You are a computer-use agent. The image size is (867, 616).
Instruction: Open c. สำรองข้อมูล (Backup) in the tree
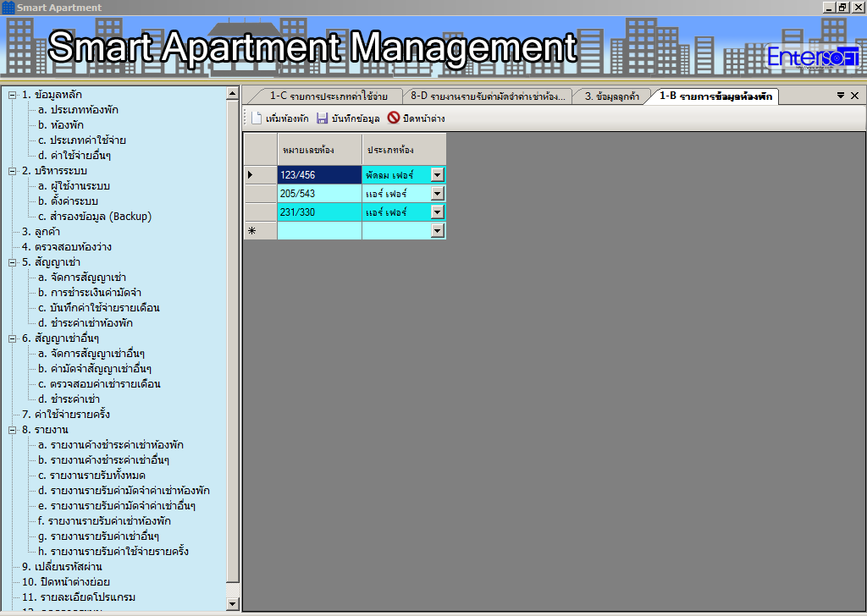click(95, 217)
